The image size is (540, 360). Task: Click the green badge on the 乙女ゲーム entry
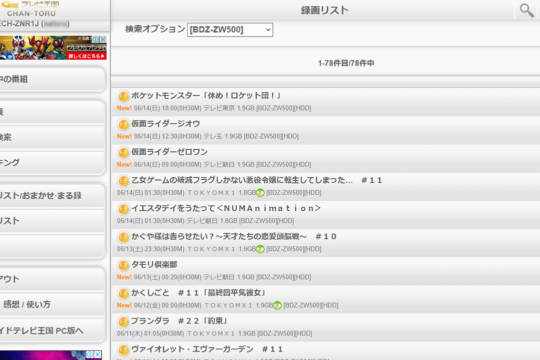coord(260,193)
